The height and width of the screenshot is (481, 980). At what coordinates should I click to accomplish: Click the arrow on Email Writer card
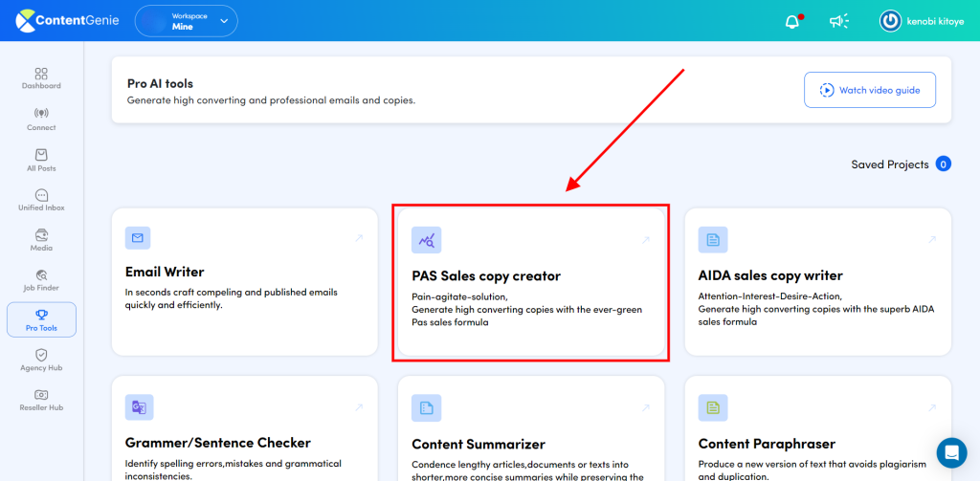(x=359, y=238)
